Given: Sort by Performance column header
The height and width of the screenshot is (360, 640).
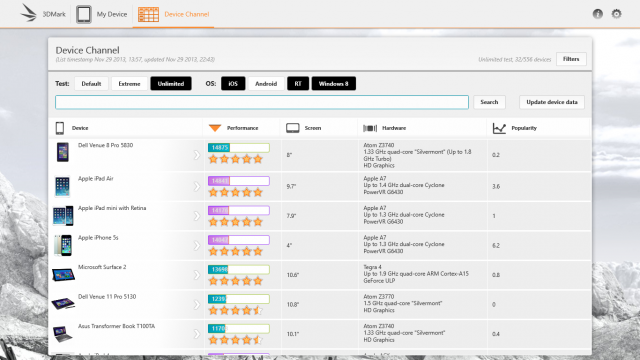Looking at the screenshot, I should click(242, 128).
